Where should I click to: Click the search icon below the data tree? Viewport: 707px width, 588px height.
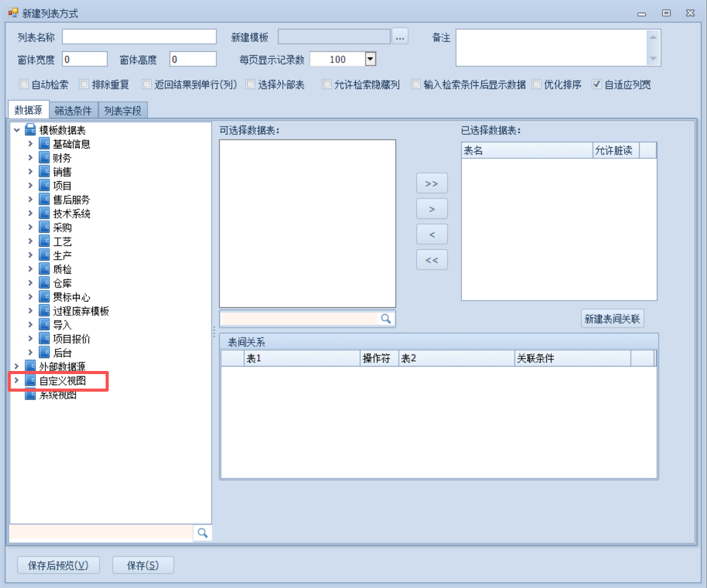[202, 532]
